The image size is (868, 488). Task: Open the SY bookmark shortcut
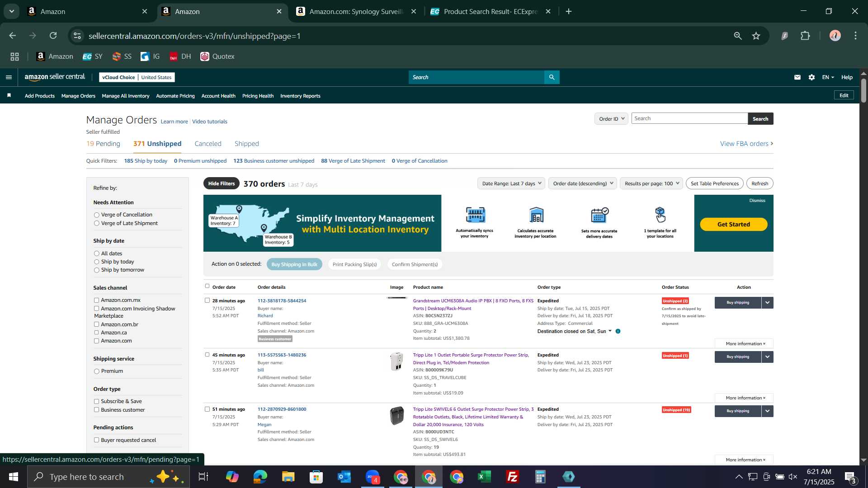(x=93, y=56)
